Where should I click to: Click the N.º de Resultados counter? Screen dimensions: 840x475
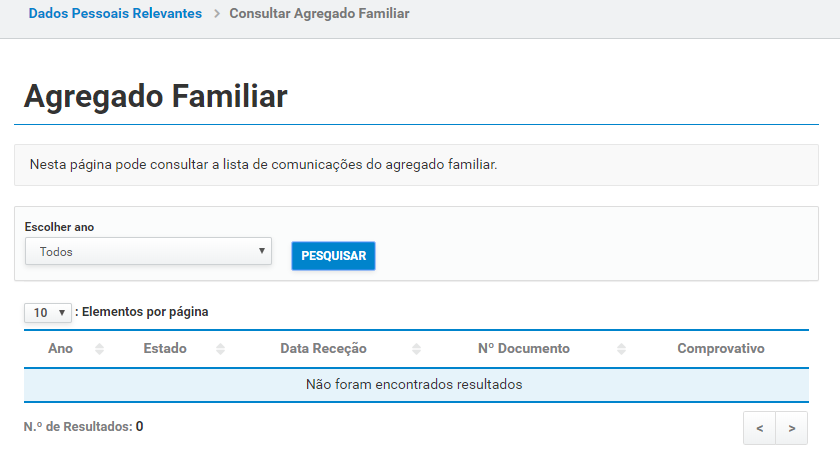[x=83, y=427]
